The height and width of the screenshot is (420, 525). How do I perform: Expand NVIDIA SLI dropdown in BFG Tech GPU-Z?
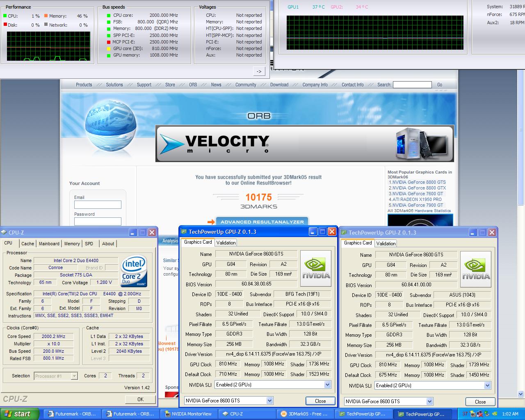point(327,385)
